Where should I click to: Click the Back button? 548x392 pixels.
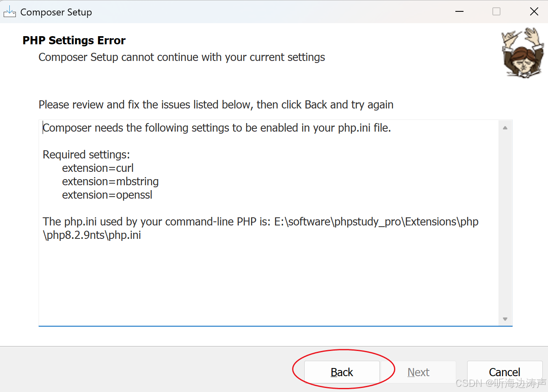point(342,372)
